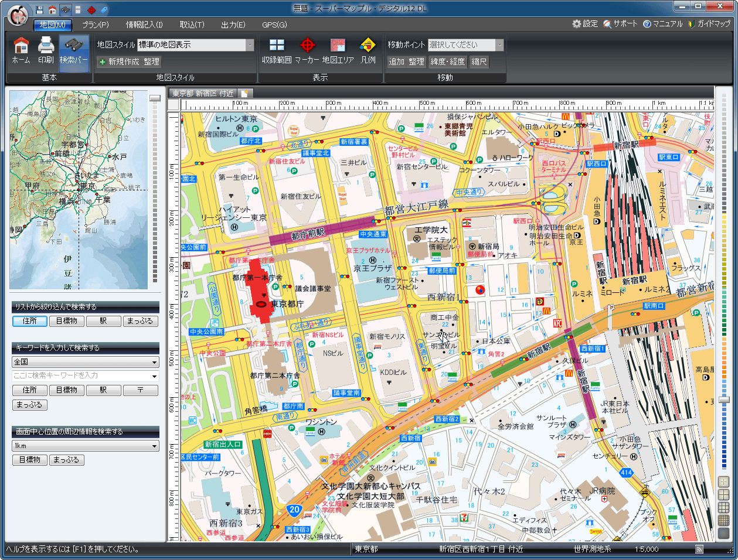Viewport: 738px width, 560px height.
Task: Select the 2x2 grid view button
Action: 724,495
